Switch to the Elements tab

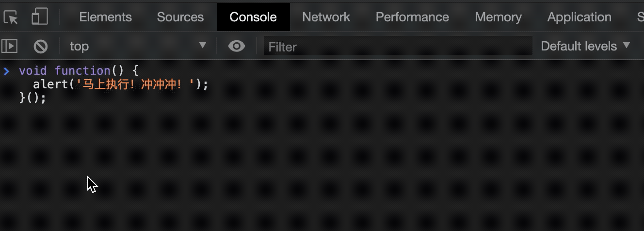point(105,17)
